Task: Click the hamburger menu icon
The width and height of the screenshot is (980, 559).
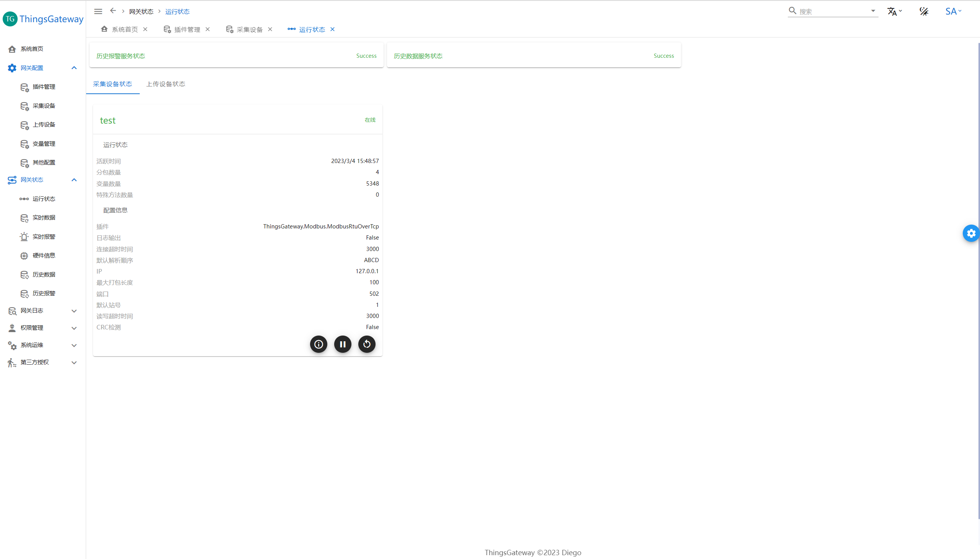Action: (98, 11)
